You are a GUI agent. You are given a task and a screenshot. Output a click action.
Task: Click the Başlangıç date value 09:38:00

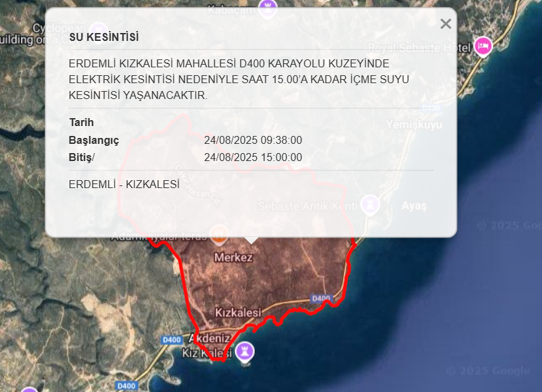point(253,140)
